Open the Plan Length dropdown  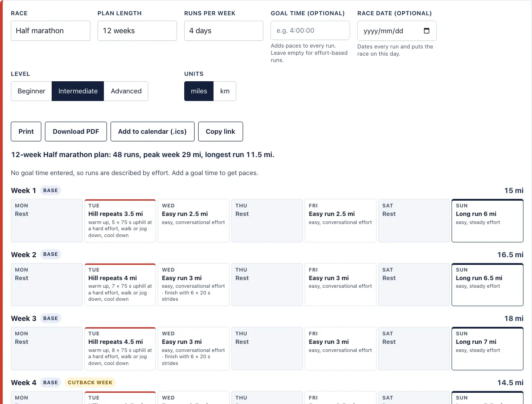tap(137, 31)
